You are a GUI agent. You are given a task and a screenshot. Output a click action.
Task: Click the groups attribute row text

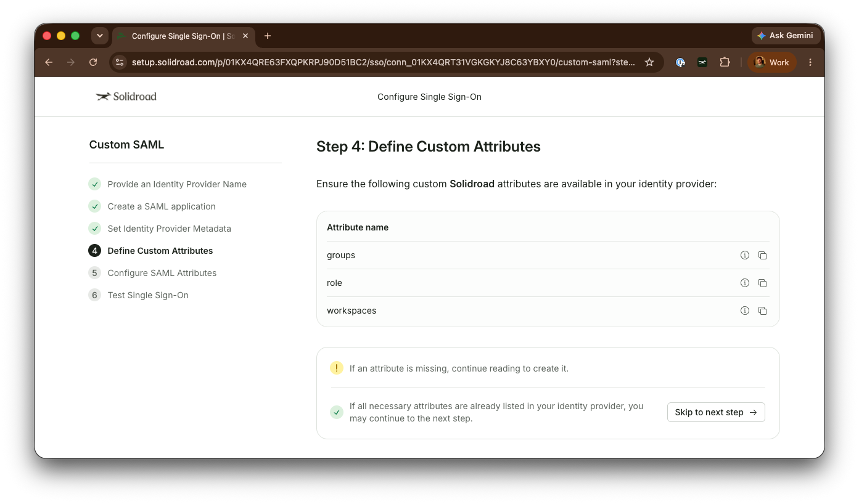click(341, 255)
